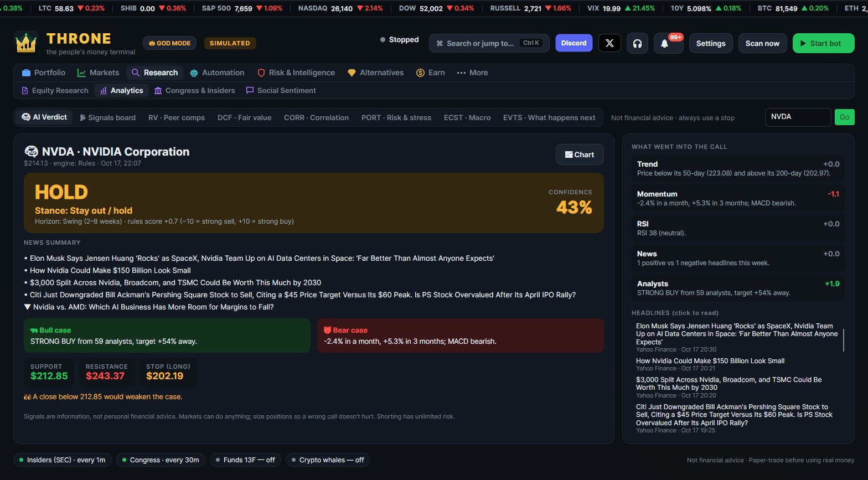Open RV · Peer comps tab

click(x=177, y=117)
